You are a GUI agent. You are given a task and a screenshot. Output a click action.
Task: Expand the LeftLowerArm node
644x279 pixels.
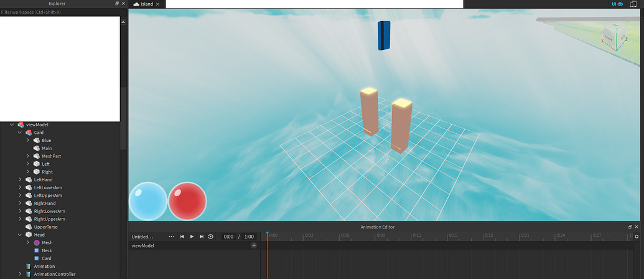click(20, 187)
